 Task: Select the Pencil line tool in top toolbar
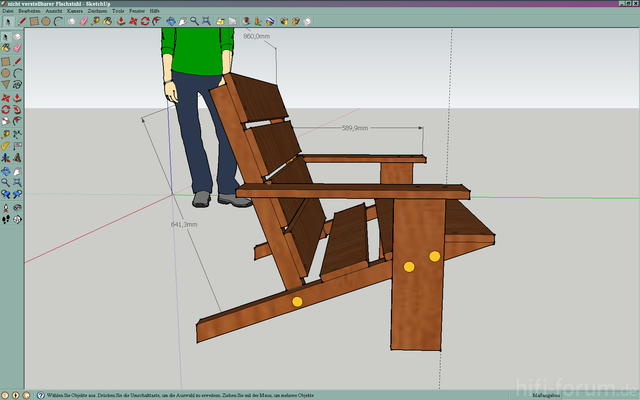point(22,20)
